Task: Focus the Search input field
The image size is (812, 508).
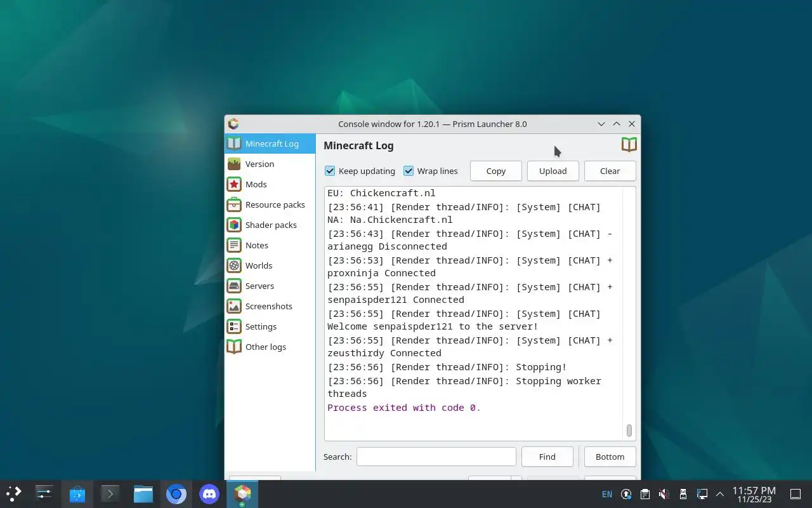Action: tap(436, 457)
